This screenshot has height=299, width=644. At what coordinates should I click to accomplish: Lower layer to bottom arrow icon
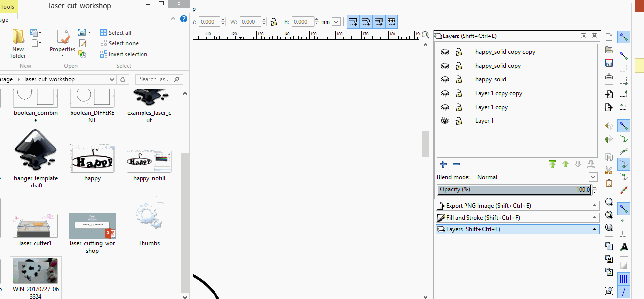(x=591, y=164)
